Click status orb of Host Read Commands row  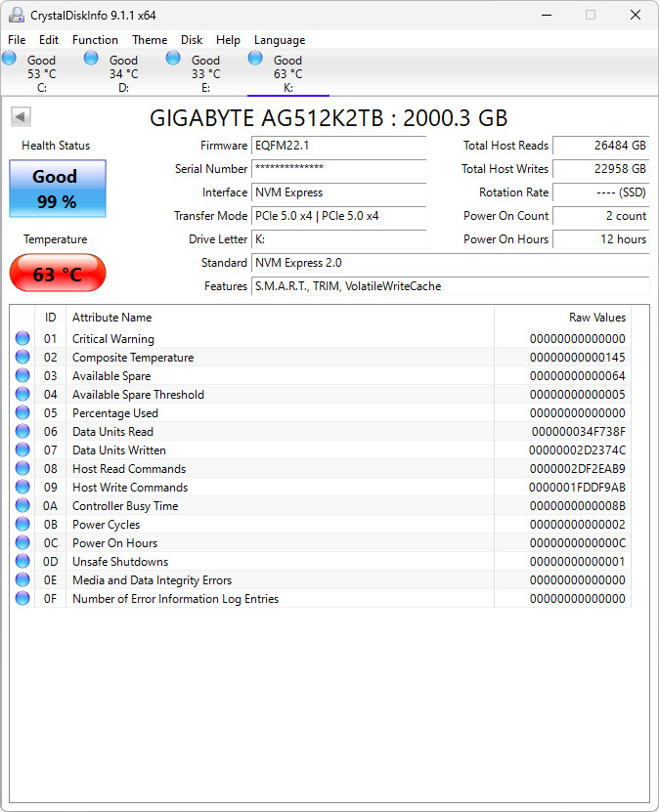(x=22, y=469)
